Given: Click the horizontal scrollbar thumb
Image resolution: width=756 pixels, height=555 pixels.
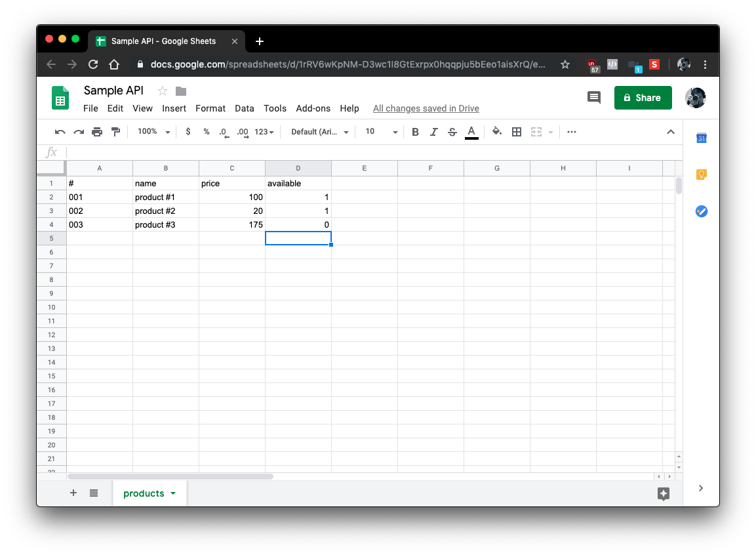Looking at the screenshot, I should point(170,476).
